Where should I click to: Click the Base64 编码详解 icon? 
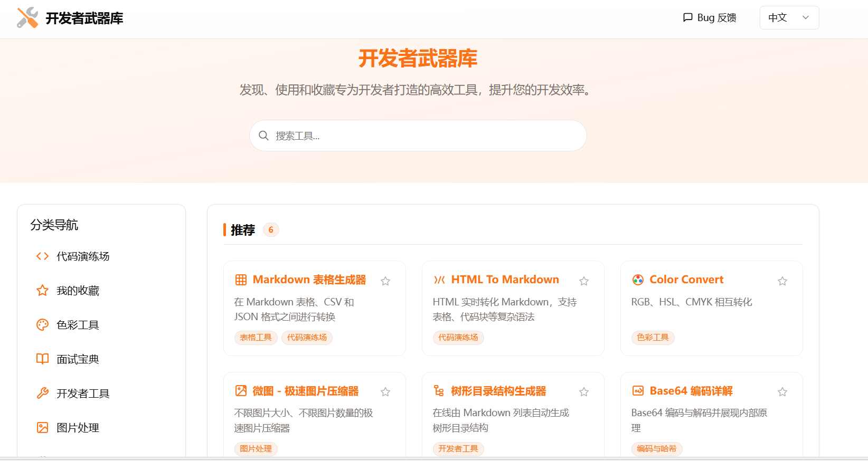tap(638, 391)
